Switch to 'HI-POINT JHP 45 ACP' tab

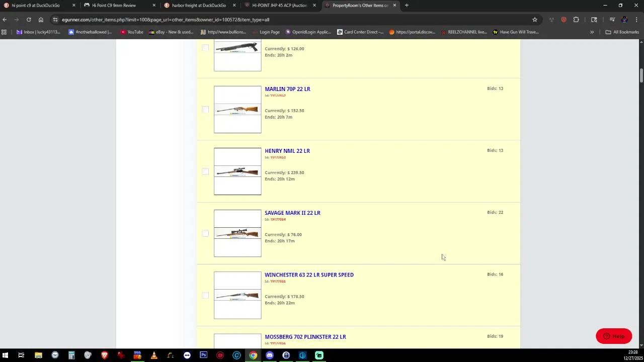click(279, 6)
